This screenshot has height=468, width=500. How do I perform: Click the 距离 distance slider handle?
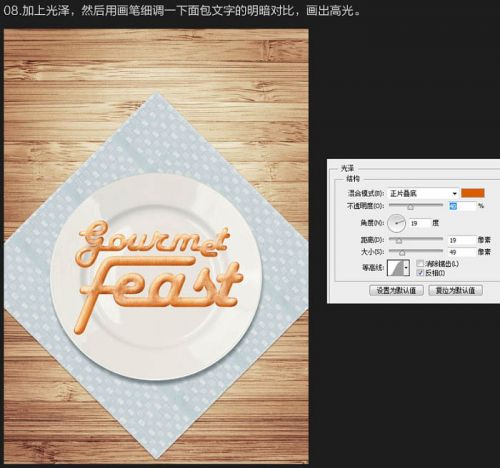pos(399,241)
